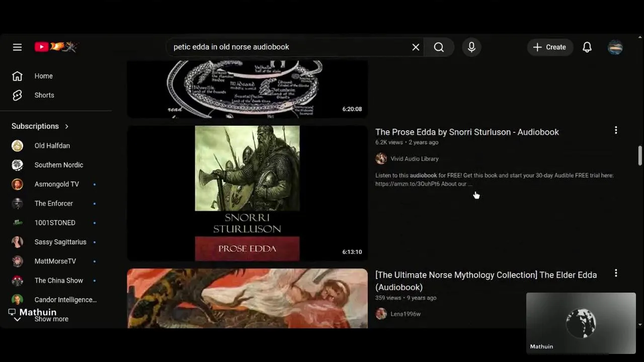Open The Prose Edda audiobook title
Image resolution: width=644 pixels, height=362 pixels.
(467, 132)
